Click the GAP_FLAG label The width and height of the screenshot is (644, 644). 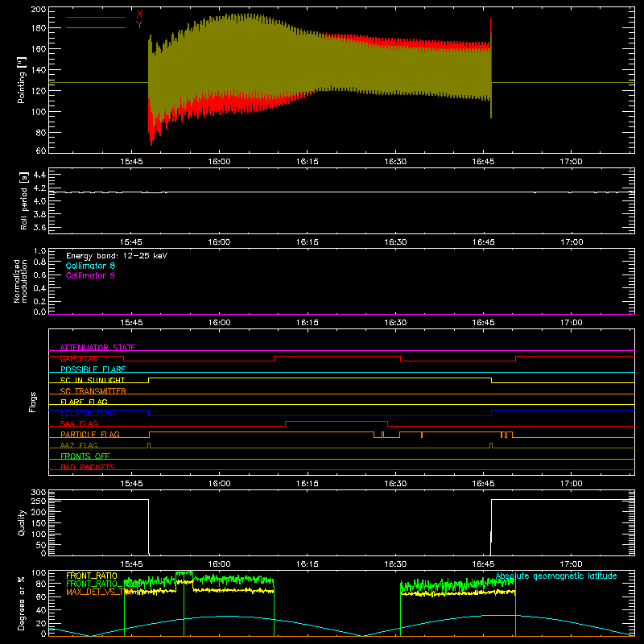click(79, 358)
